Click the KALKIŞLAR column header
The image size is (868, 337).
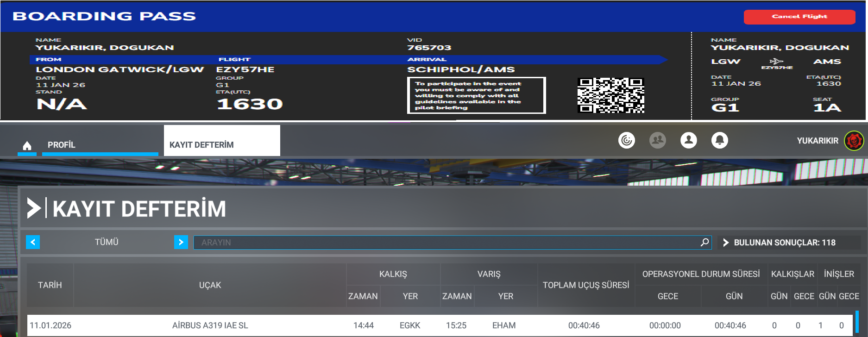[793, 274]
